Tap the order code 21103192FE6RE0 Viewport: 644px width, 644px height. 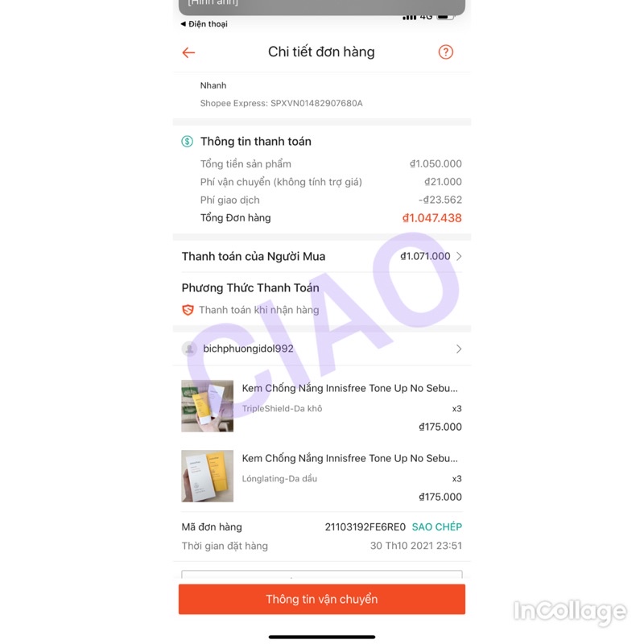pyautogui.click(x=365, y=527)
